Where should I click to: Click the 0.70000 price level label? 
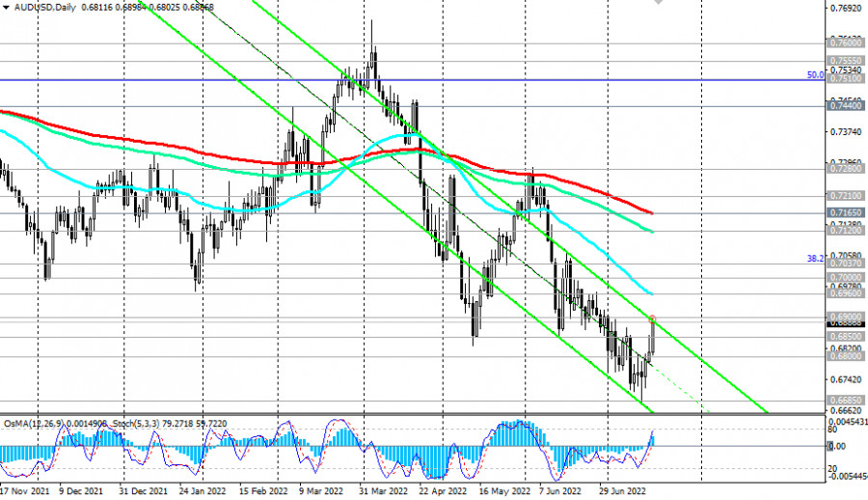coord(845,277)
